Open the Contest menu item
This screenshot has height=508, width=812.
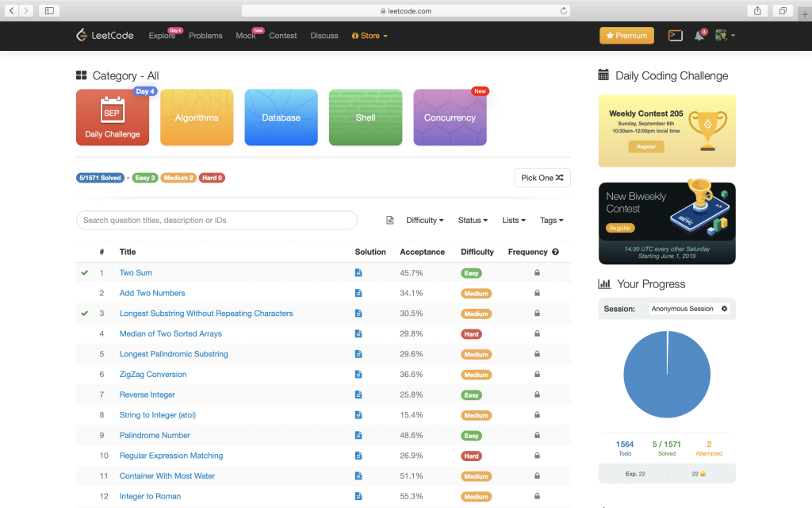(283, 36)
